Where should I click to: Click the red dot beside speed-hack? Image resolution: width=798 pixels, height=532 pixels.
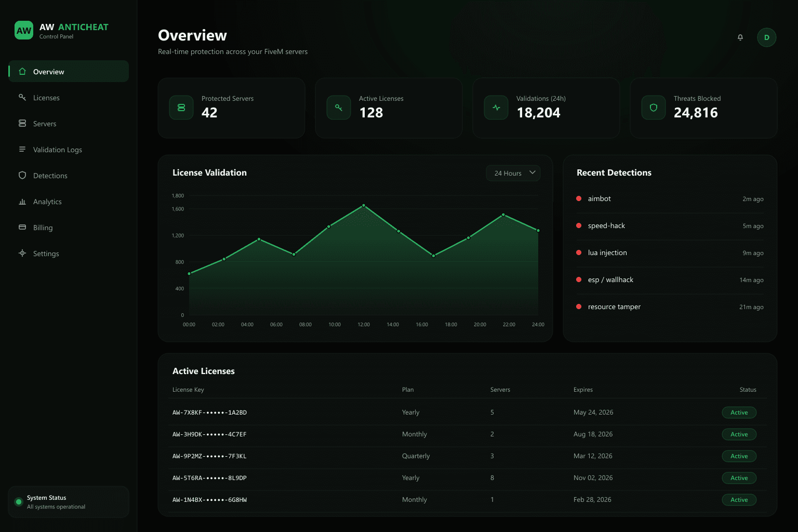(x=579, y=225)
